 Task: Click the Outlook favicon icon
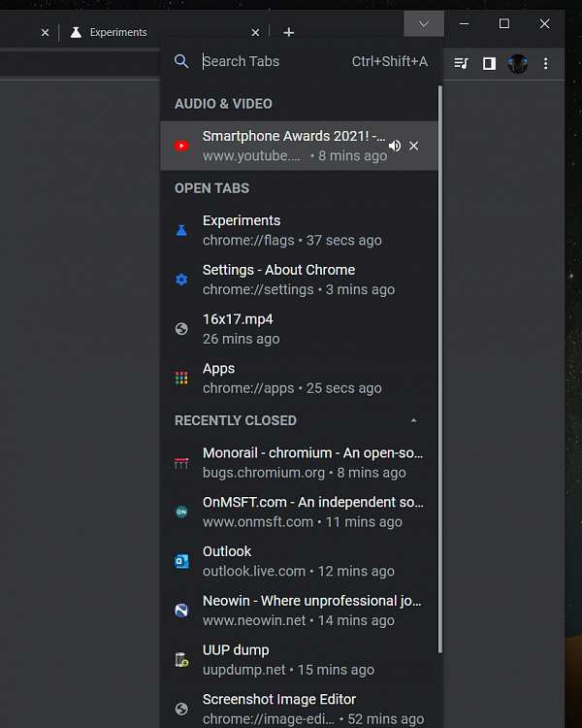pyautogui.click(x=181, y=561)
